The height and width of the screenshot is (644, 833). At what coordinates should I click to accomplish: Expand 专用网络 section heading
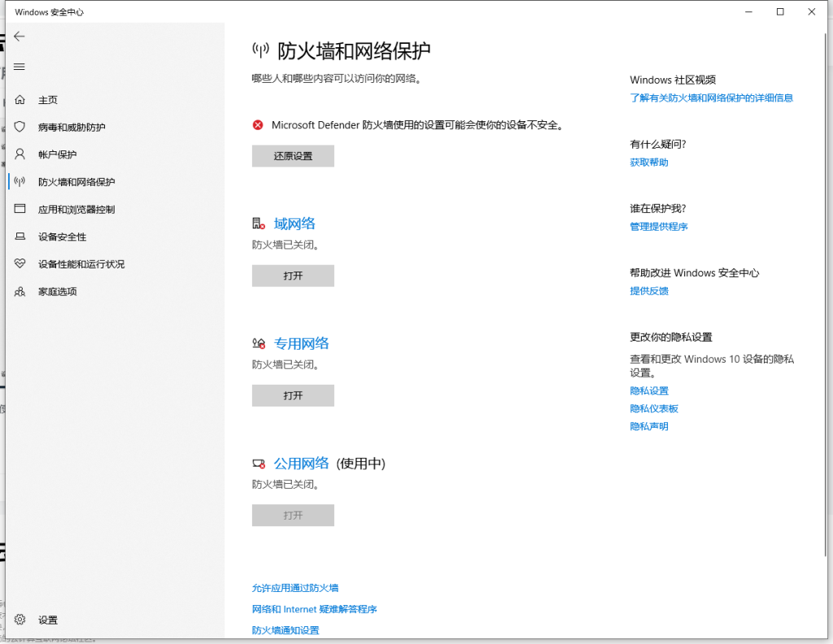pos(302,342)
